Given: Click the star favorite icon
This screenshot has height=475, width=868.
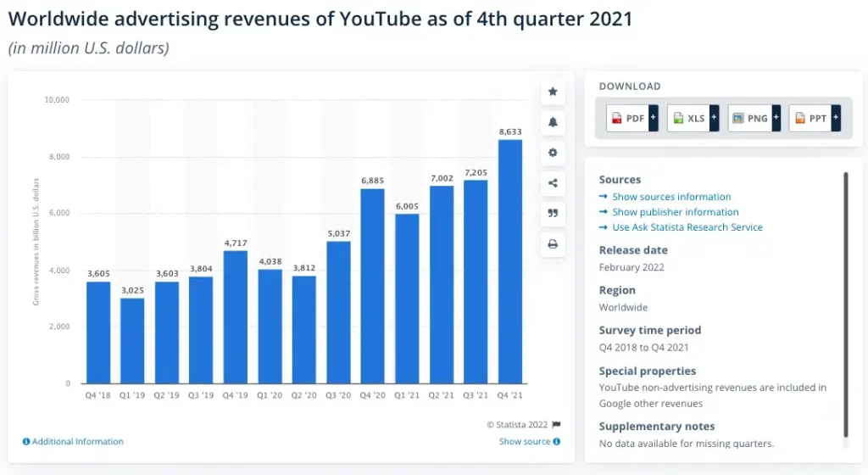Looking at the screenshot, I should coord(553,92).
